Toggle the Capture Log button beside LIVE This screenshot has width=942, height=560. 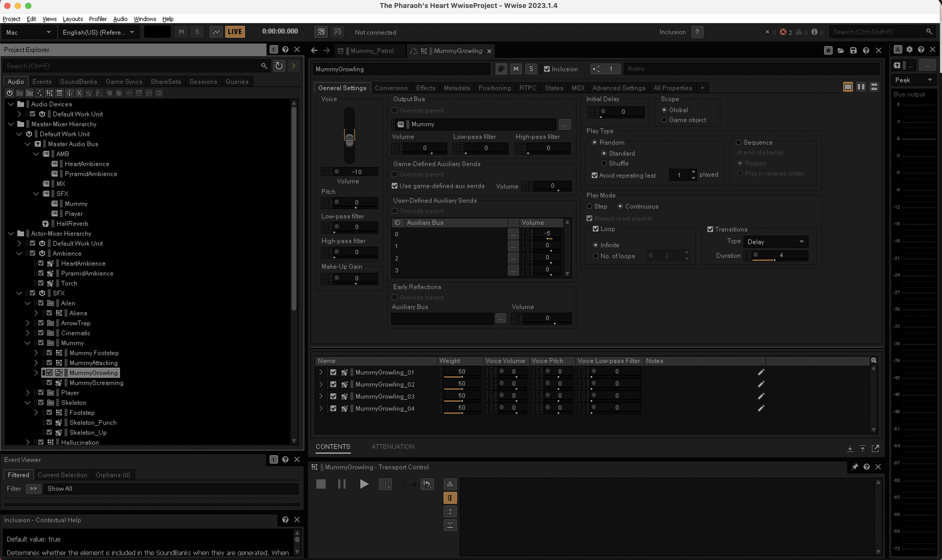coord(216,32)
